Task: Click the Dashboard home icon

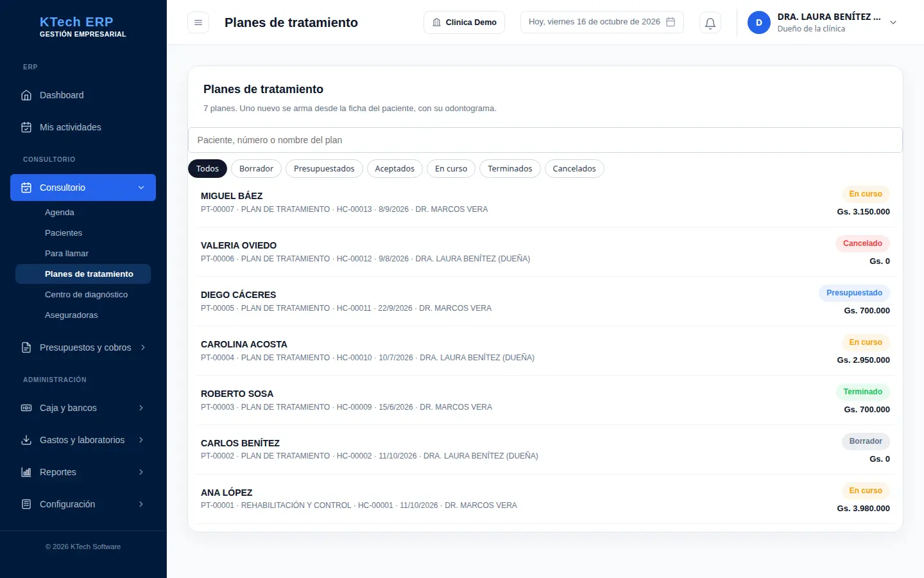Action: (26, 95)
